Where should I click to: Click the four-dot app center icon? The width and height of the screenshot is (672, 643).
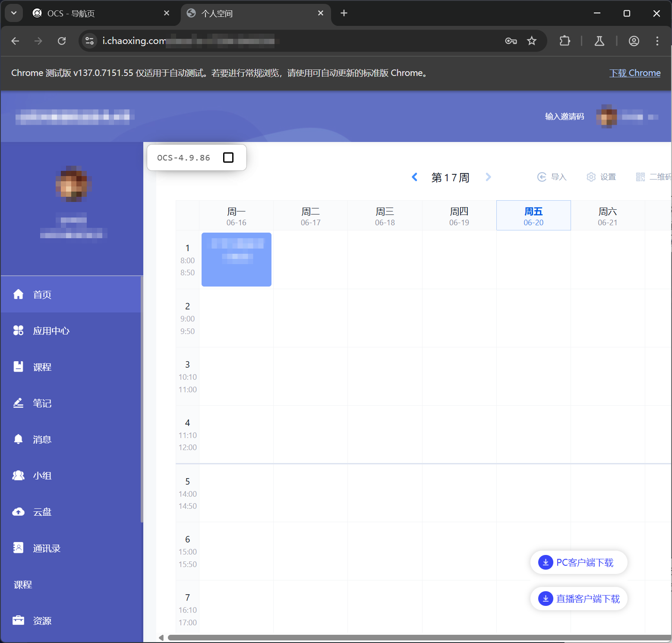(18, 331)
